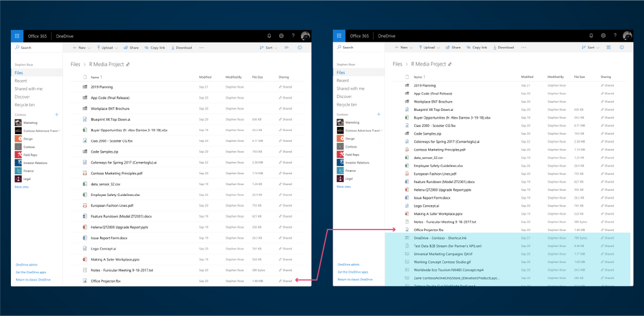
Task: Open the profile avatar in right window
Action: point(628,35)
